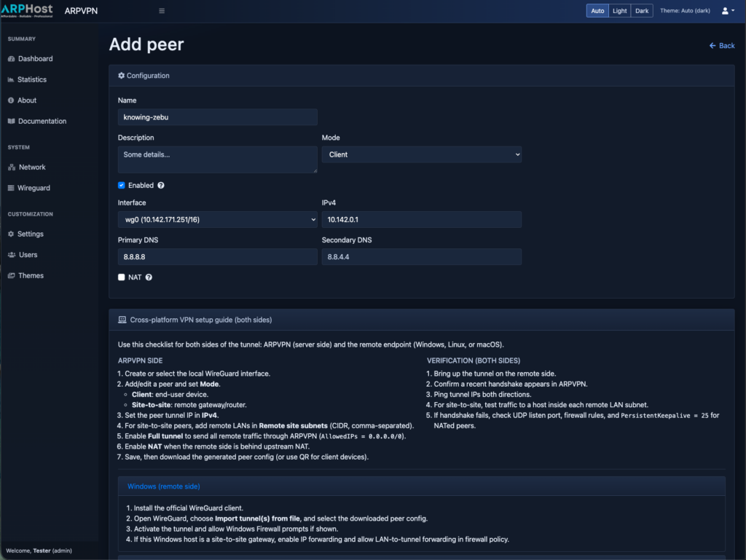
Task: Open the Interface selection dropdown
Action: 217,219
